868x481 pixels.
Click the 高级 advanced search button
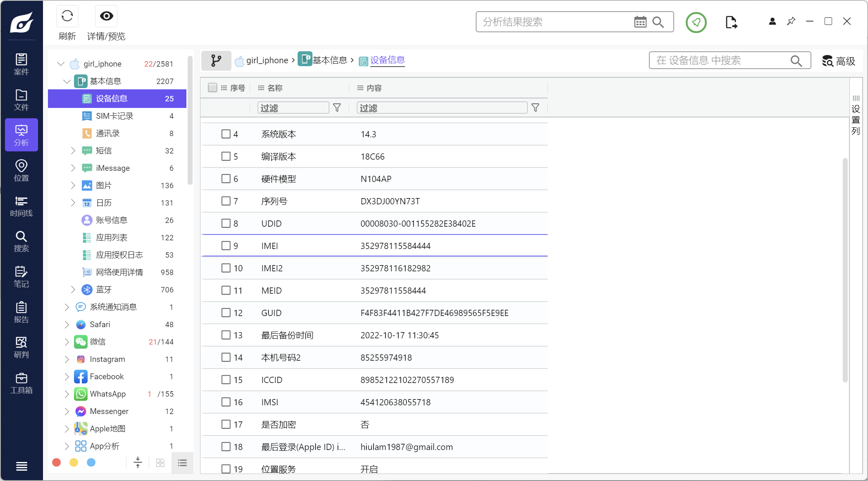tap(838, 61)
